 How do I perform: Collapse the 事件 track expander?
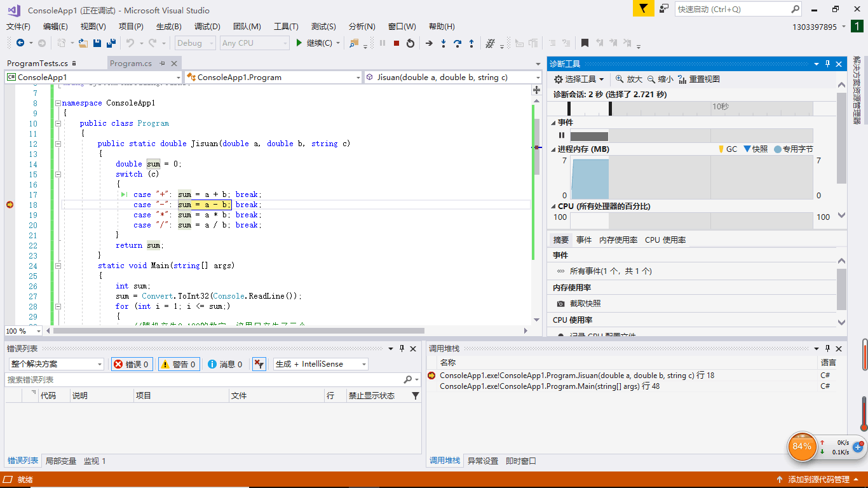point(553,122)
